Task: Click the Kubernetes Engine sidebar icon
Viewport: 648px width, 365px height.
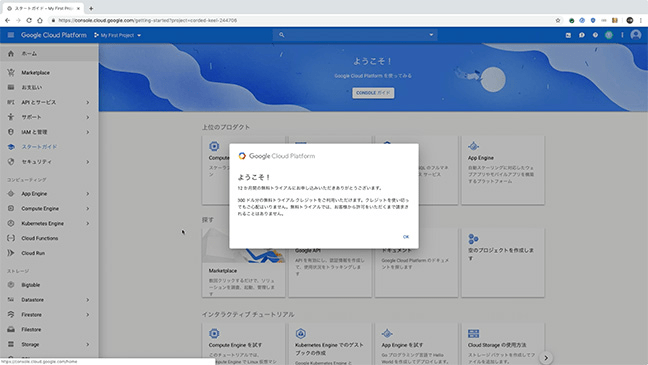Action: coord(11,223)
